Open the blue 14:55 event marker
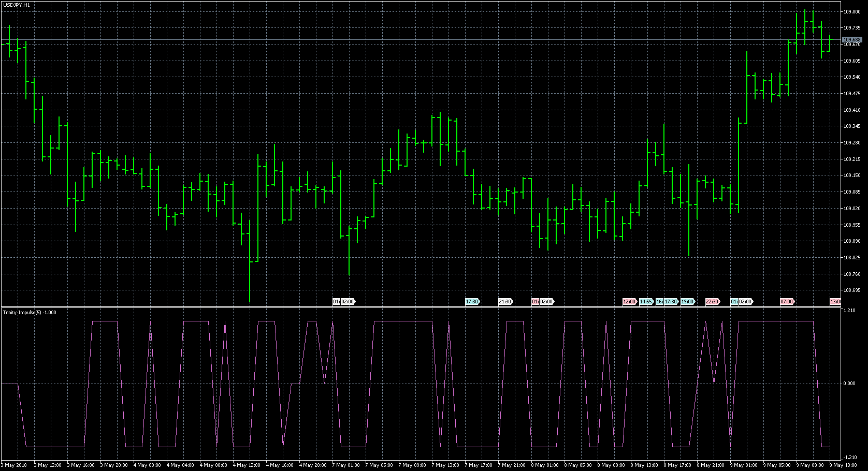The width and height of the screenshot is (868, 471). point(646,302)
